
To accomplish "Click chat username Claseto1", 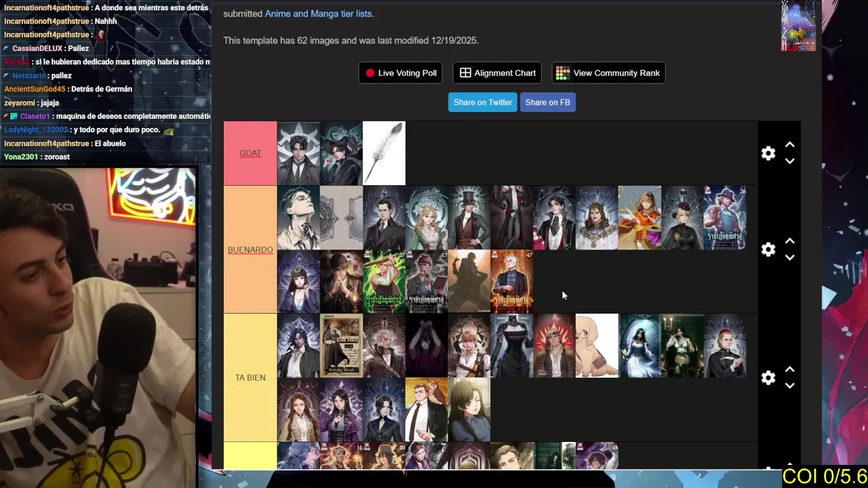I will pos(35,116).
